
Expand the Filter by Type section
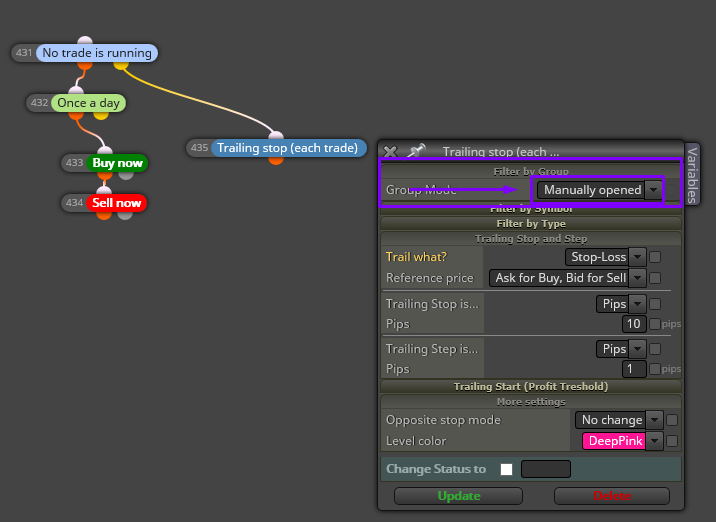pyautogui.click(x=531, y=224)
